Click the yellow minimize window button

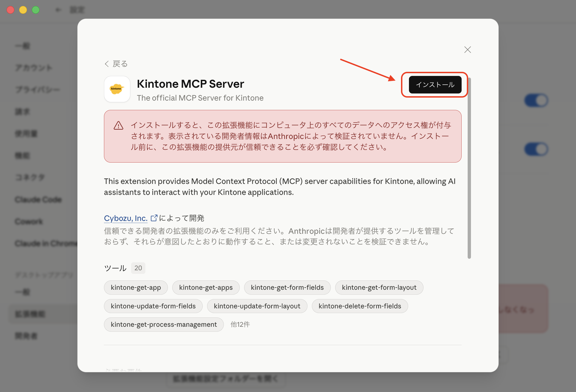pyautogui.click(x=23, y=10)
